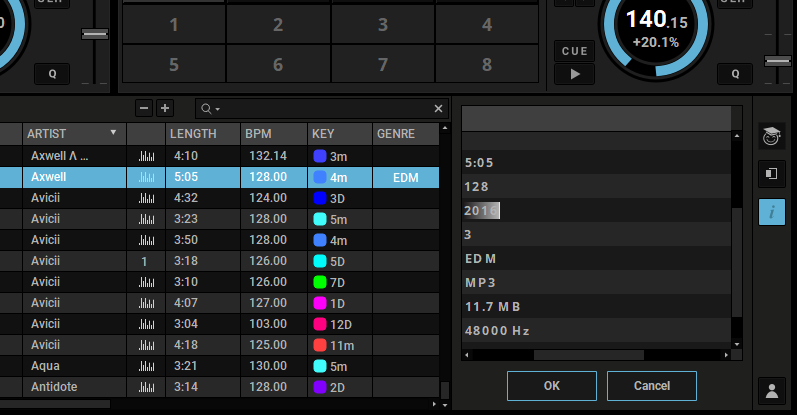The width and height of the screenshot is (797, 415).
Task: Click hot cue pad 2
Action: [x=278, y=24]
